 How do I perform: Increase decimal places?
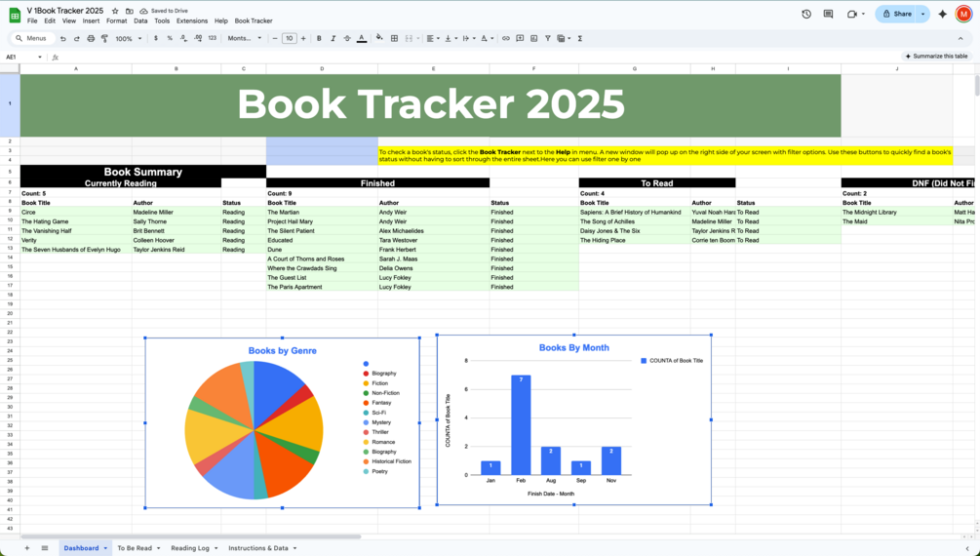click(x=198, y=38)
